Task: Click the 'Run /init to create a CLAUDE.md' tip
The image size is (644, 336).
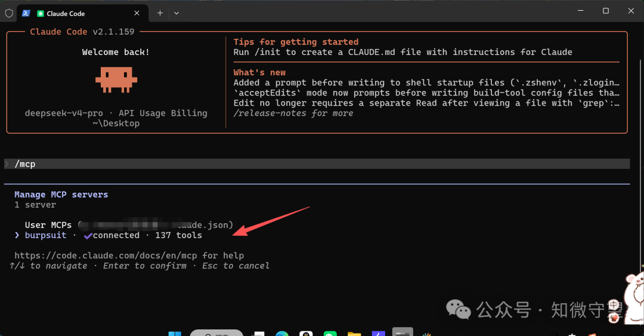Action: pyautogui.click(x=403, y=53)
